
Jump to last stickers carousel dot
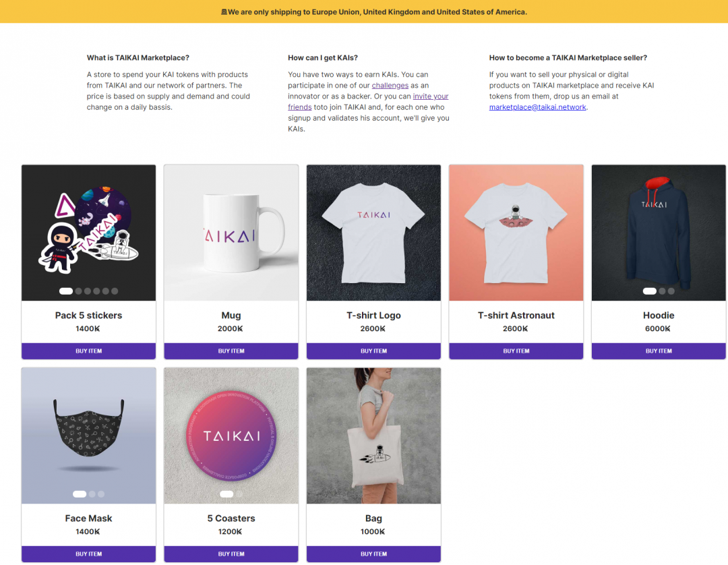[115, 291]
